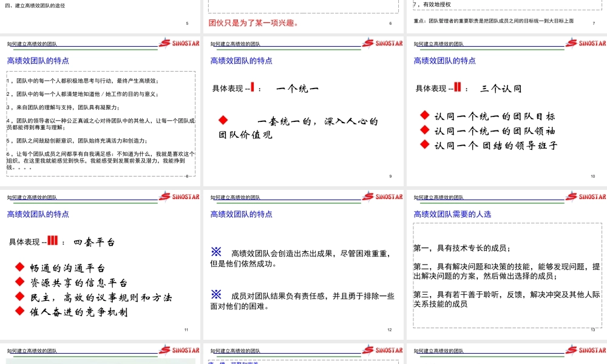Select item 1 团队中的每一个人都积极地思考与行动
Viewport: 607px width, 364px height.
tap(82, 81)
